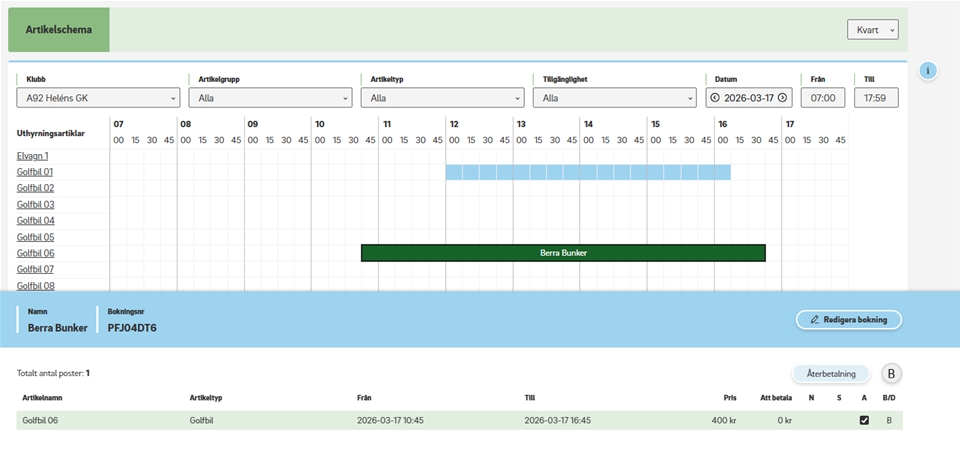Viewport: 960px width, 450px height.
Task: Open the Golfbil 06 link
Action: [35, 253]
